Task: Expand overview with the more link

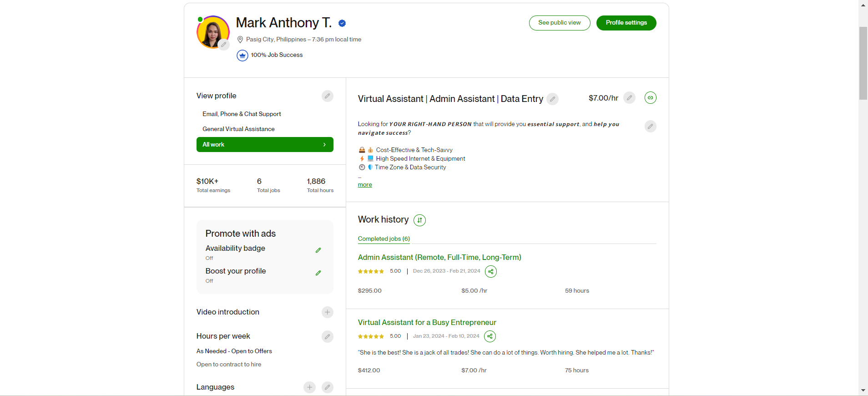Action: [x=365, y=185]
